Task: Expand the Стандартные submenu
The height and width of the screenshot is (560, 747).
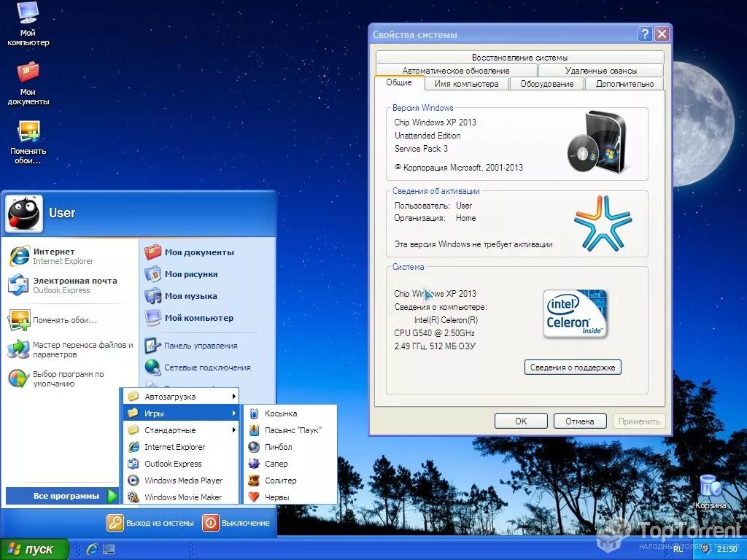Action: tap(181, 430)
